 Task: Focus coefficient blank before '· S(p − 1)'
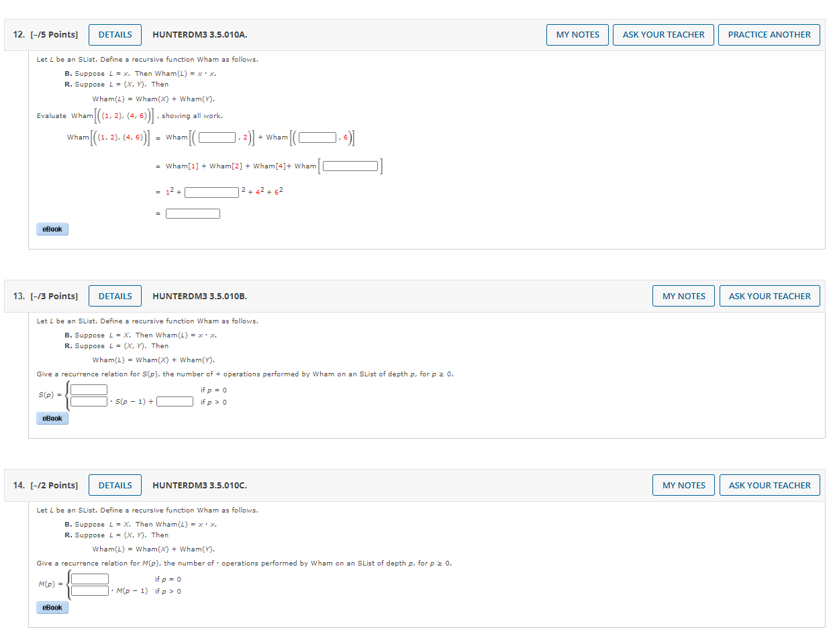(x=89, y=402)
